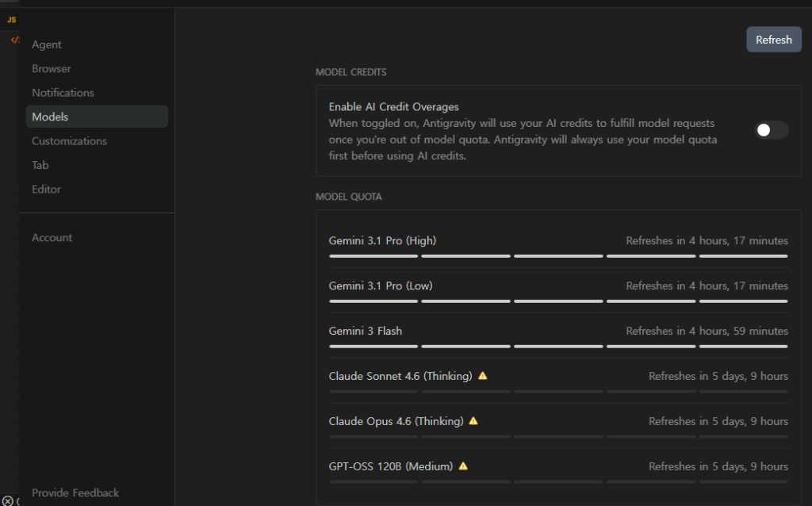Click Gemini 3 Flash quota progress bar
The height and width of the screenshot is (506, 812).
(558, 347)
